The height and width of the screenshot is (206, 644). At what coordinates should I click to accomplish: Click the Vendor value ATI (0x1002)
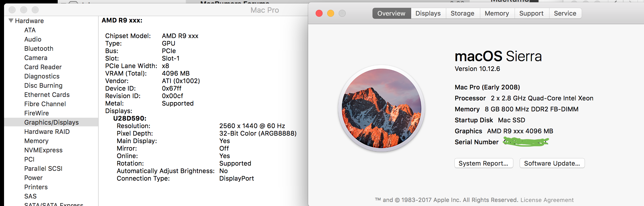point(181,81)
